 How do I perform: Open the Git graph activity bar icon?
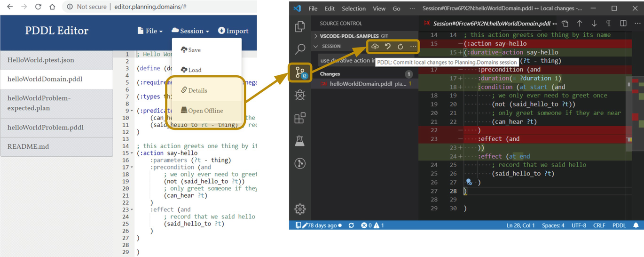point(299,163)
